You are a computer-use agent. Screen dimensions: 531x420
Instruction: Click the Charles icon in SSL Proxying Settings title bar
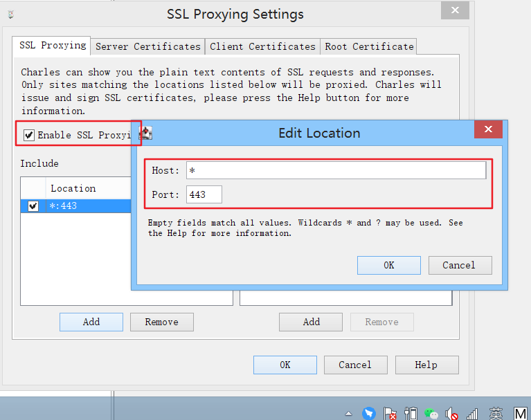click(x=11, y=15)
